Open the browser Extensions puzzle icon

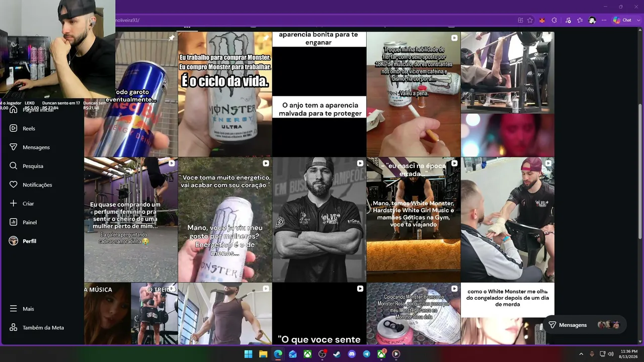(x=554, y=20)
